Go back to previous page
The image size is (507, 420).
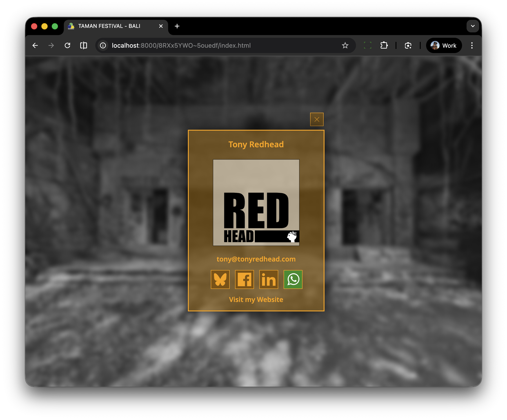pyautogui.click(x=35, y=45)
